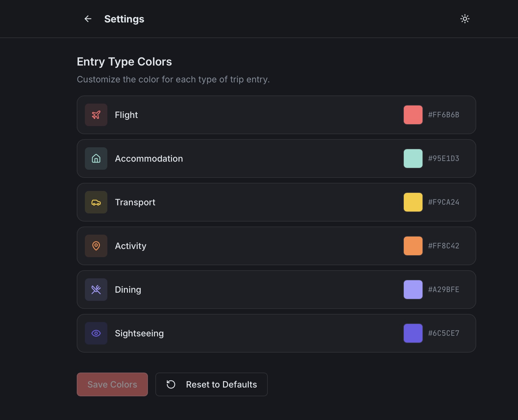The height and width of the screenshot is (420, 518).
Task: Click the Accommodation house icon
Action: click(96, 159)
